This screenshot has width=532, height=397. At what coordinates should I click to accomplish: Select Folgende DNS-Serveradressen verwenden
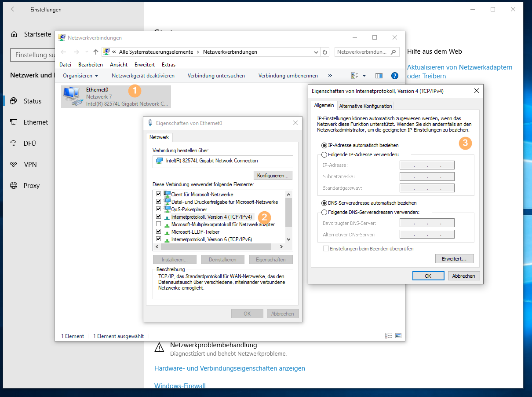click(324, 212)
